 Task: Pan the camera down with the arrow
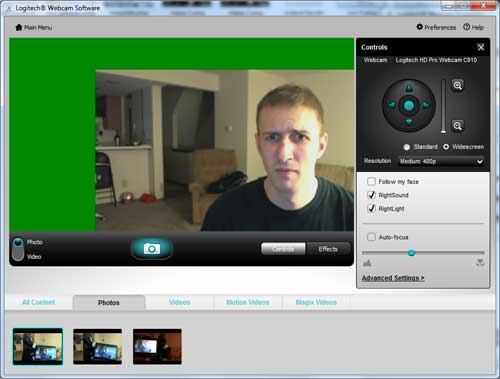(x=409, y=122)
